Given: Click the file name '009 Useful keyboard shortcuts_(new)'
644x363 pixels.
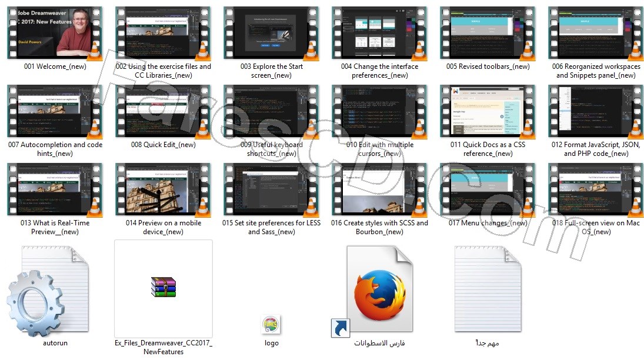Looking at the screenshot, I should coord(272,149).
